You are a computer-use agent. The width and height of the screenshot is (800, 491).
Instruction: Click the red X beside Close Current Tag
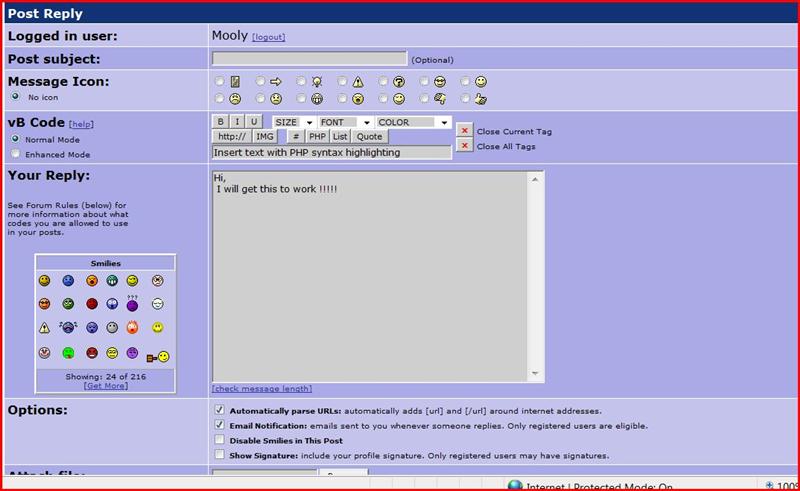tap(464, 131)
